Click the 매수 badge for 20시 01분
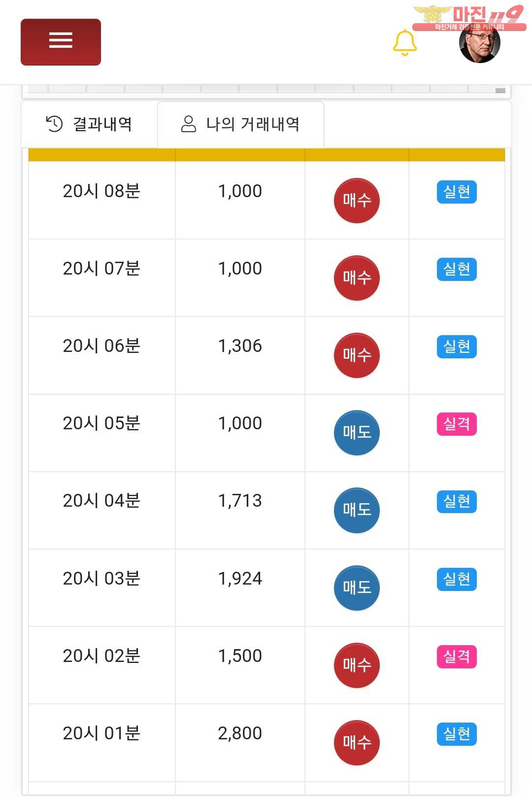Viewport: 532px width, 797px height. pyautogui.click(x=357, y=742)
